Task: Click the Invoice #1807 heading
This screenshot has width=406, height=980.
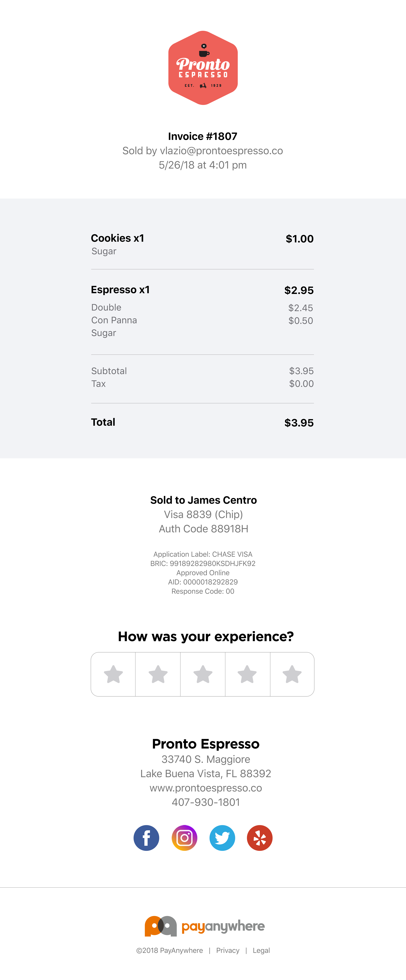Action: (x=203, y=136)
